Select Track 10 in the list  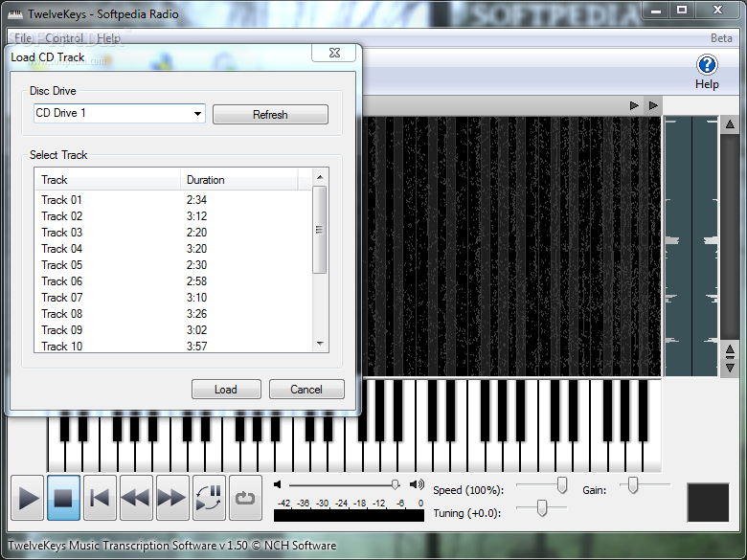pyautogui.click(x=174, y=346)
